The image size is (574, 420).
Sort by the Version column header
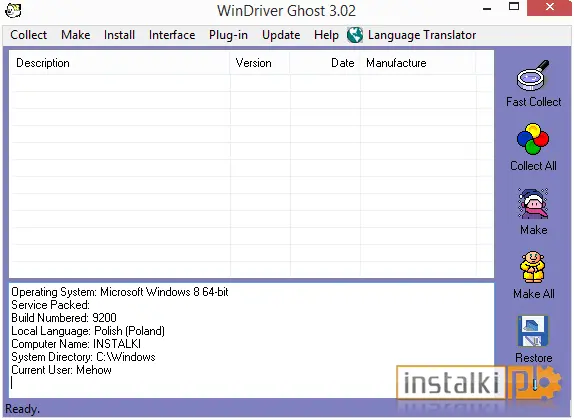[260, 63]
